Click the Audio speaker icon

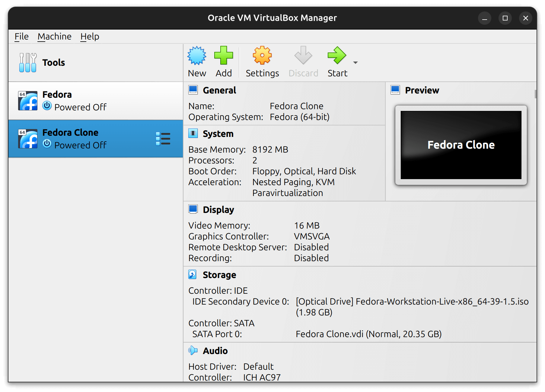(x=193, y=350)
